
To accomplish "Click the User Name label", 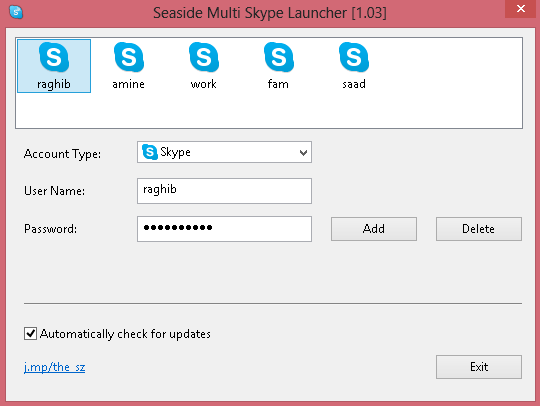I will [x=54, y=191].
